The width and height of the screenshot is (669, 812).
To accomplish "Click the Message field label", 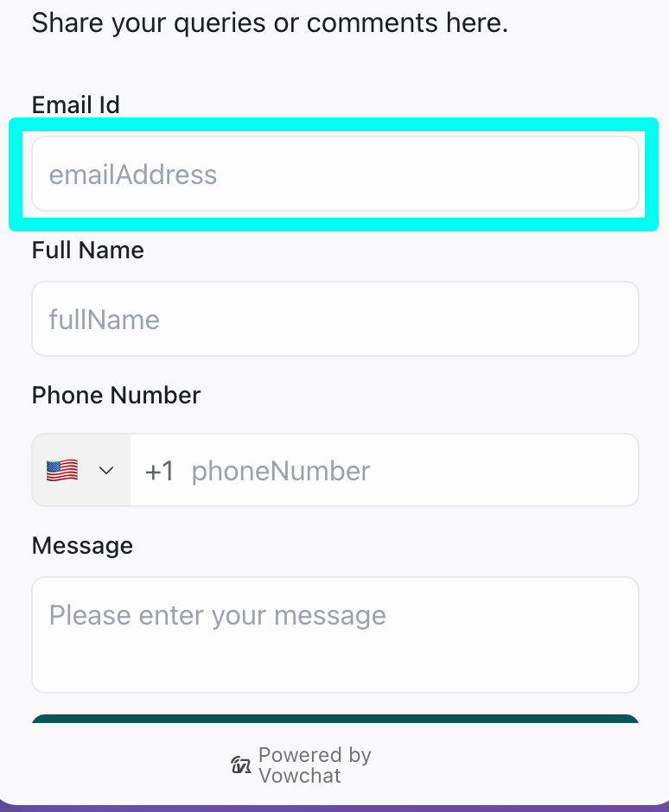I will (82, 546).
